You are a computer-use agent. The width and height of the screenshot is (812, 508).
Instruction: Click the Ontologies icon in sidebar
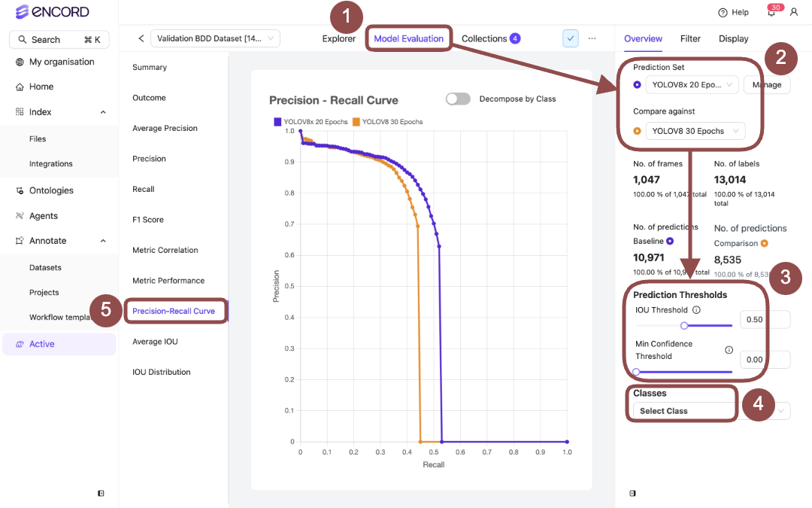(x=20, y=190)
